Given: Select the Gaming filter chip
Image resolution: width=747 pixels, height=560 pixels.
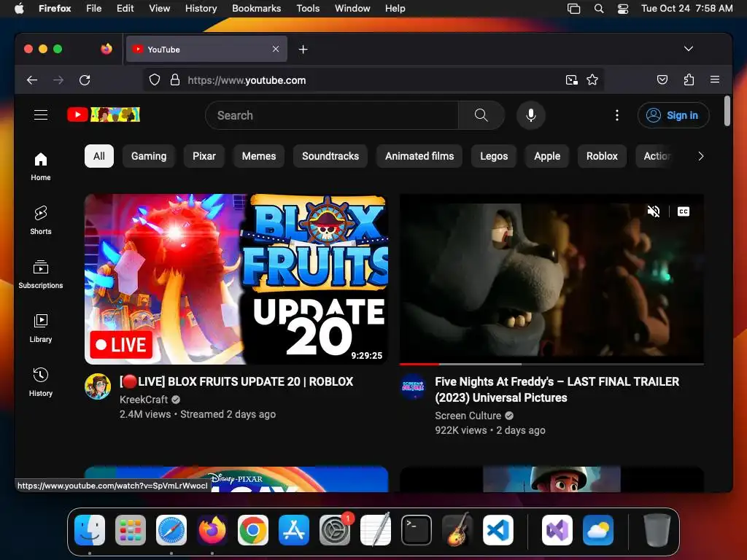Looking at the screenshot, I should pos(149,156).
